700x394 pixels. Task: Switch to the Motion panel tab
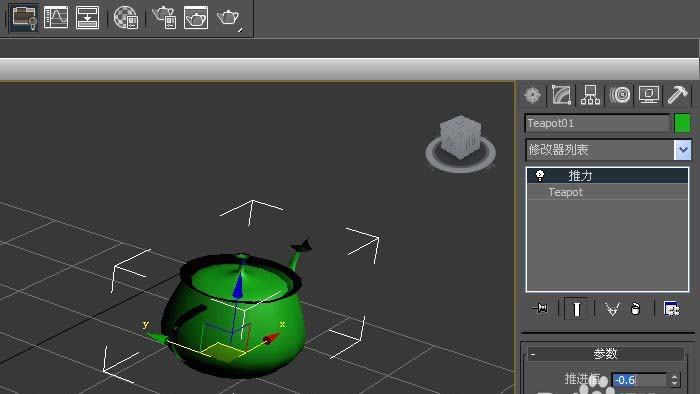620,95
